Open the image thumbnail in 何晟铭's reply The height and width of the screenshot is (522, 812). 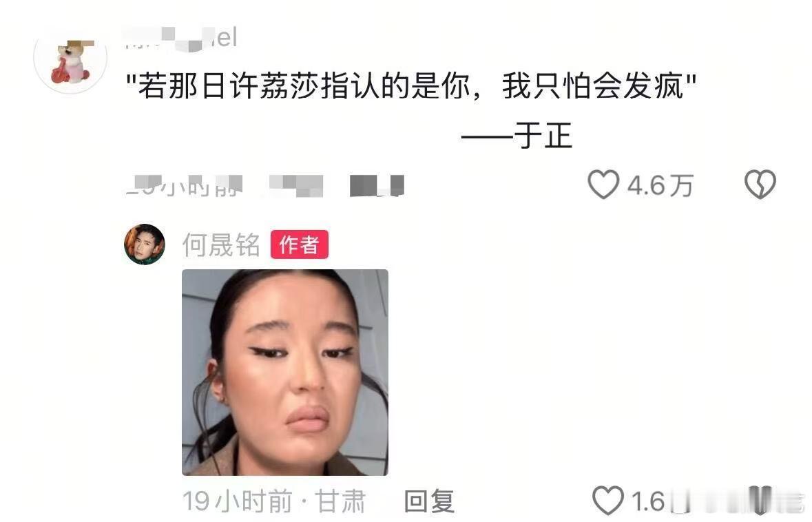click(285, 373)
